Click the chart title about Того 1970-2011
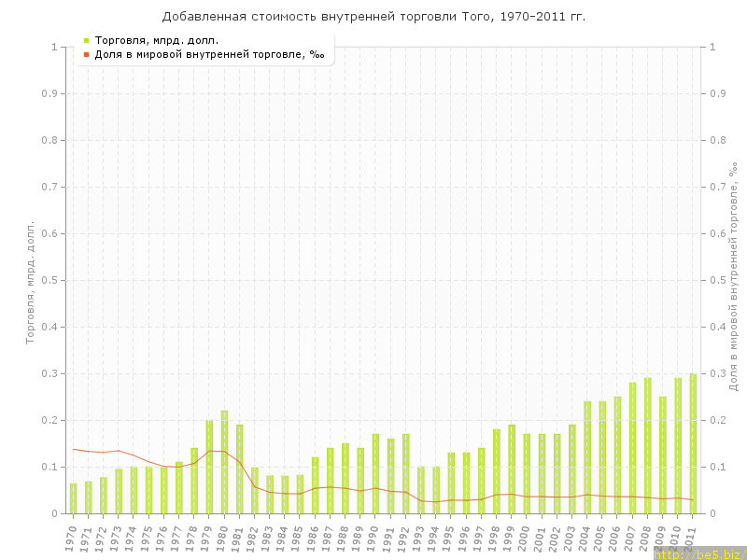The height and width of the screenshot is (560, 747). pyautogui.click(x=373, y=17)
